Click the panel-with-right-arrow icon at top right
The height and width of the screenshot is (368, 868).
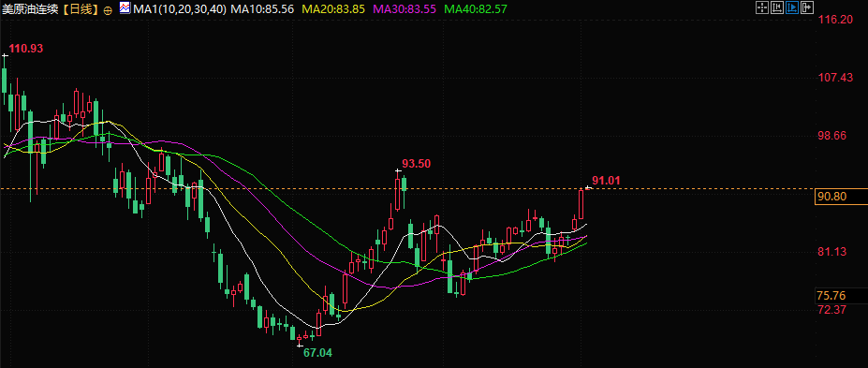tap(806, 7)
